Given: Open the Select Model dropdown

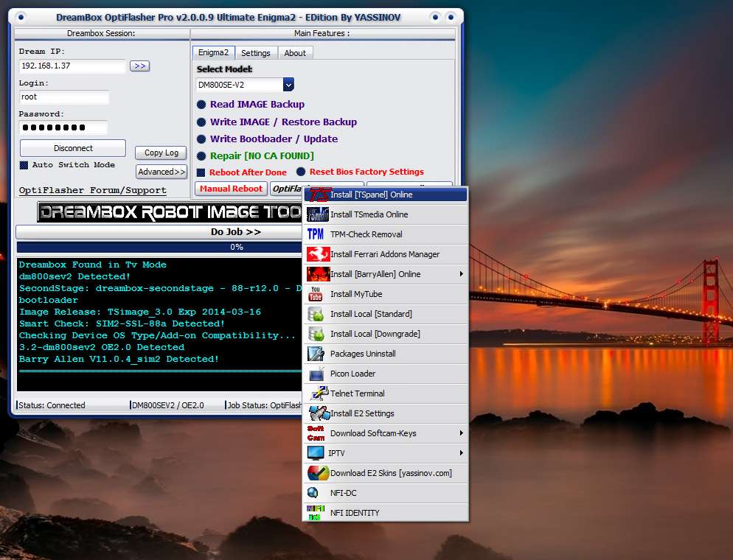Looking at the screenshot, I should (x=288, y=85).
